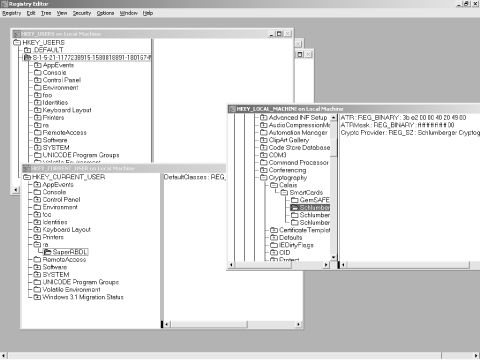Open the Registry menu
This screenshot has width=481, height=360.
(x=12, y=13)
